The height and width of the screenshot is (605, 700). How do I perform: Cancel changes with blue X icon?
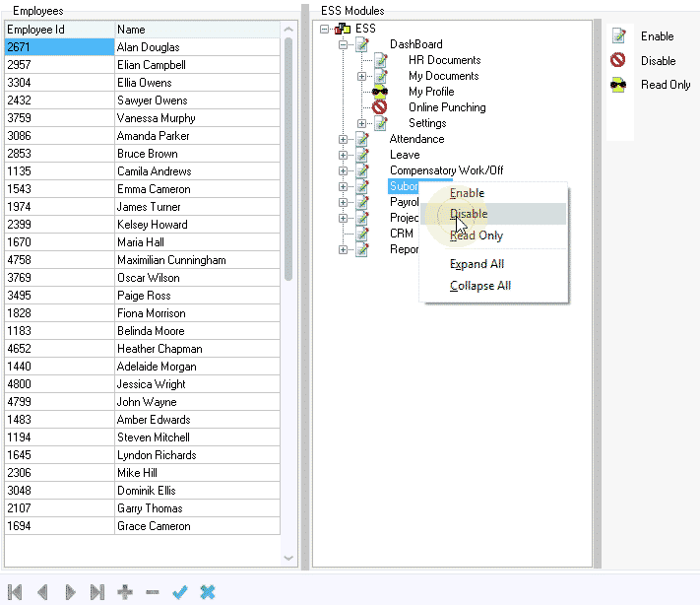(208, 592)
